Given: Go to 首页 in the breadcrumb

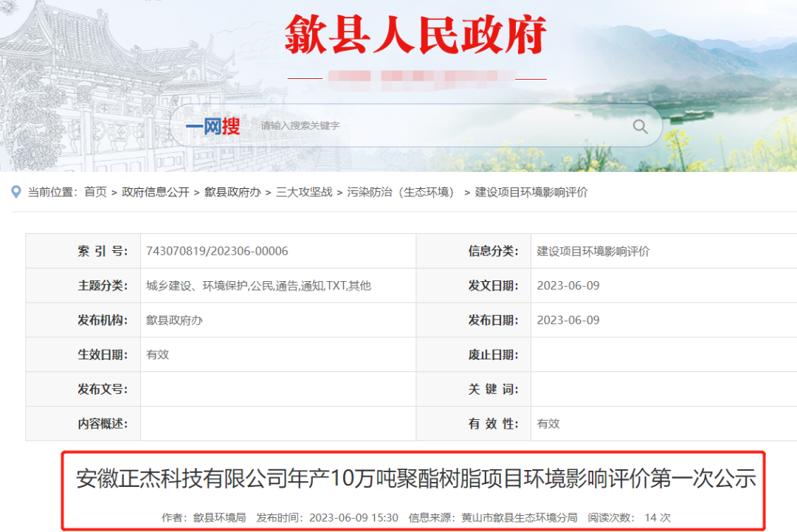Looking at the screenshot, I should click(95, 192).
